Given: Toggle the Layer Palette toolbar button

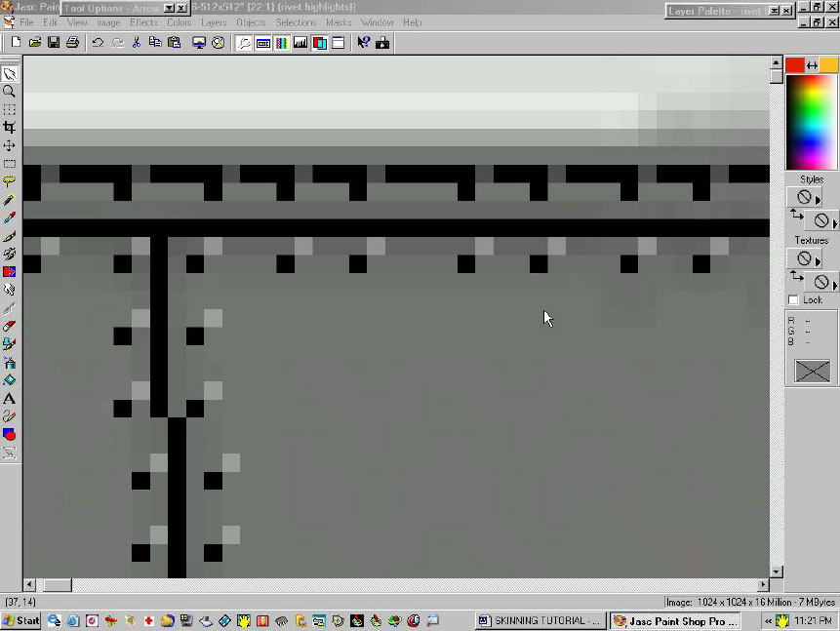Looking at the screenshot, I should coord(320,42).
